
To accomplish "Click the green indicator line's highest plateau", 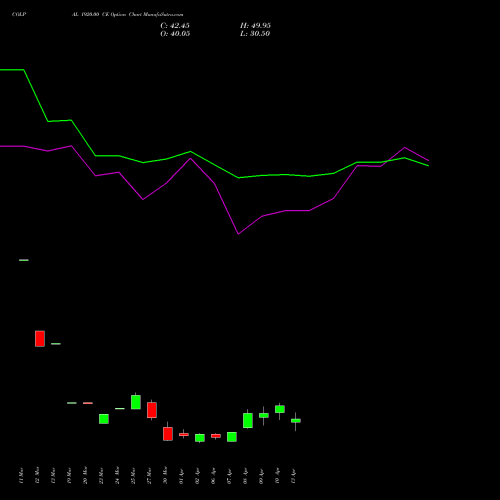I will [x=12, y=70].
